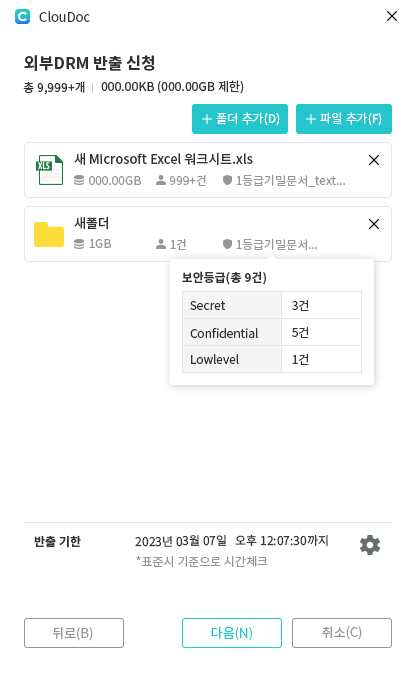This screenshot has width=416, height=673.
Task: Click the 오후 12:07:30까지 time text
Action: [282, 541]
